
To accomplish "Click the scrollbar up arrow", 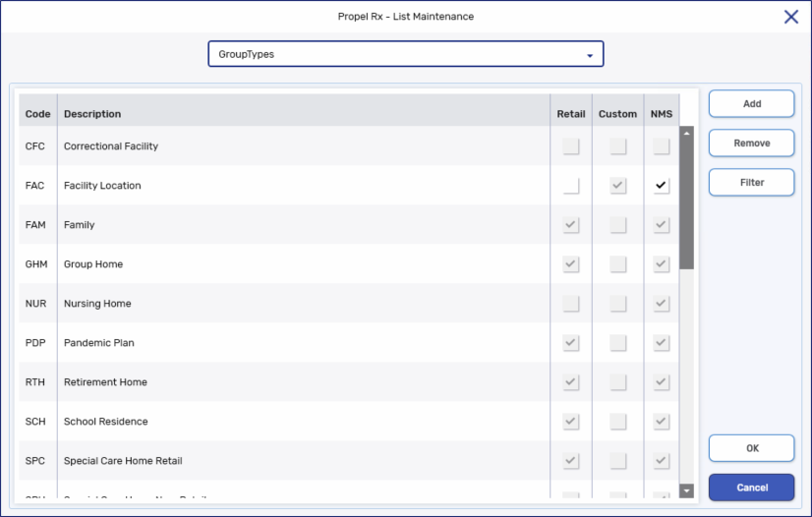I will point(686,133).
